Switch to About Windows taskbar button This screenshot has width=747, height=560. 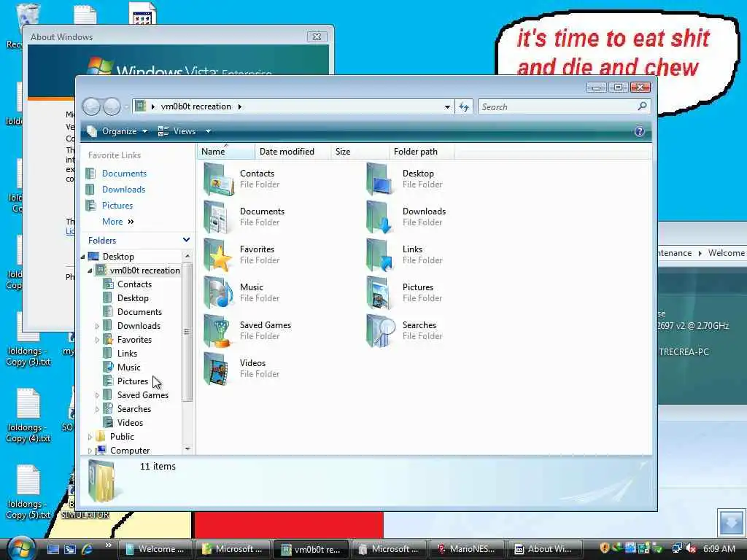[x=545, y=550]
